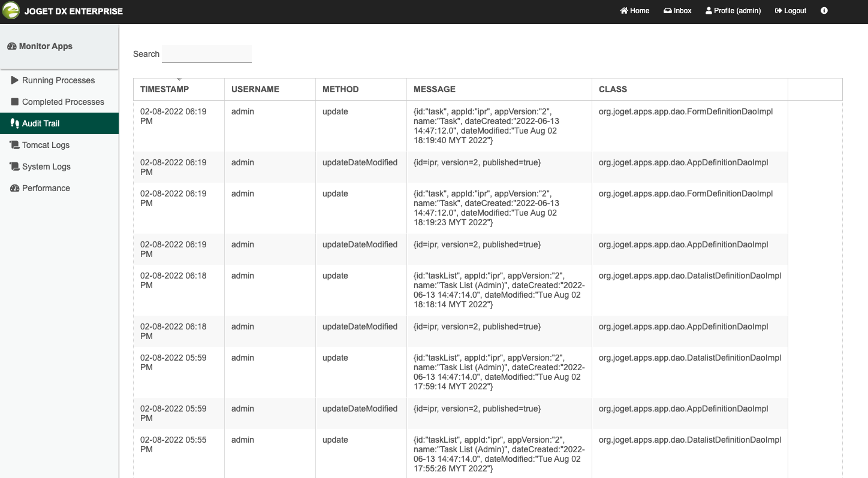The image size is (868, 478).
Task: Click the Monitor Apps header
Action: click(x=46, y=46)
